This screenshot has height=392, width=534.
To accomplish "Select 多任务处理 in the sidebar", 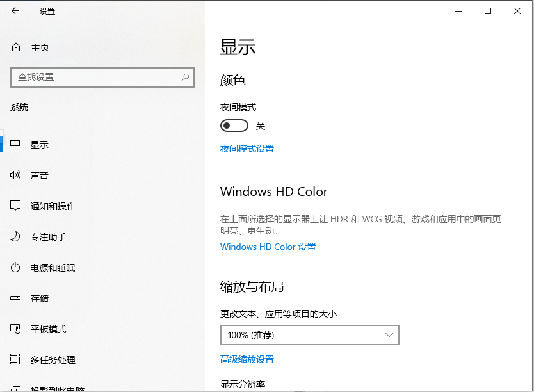I will pyautogui.click(x=53, y=360).
